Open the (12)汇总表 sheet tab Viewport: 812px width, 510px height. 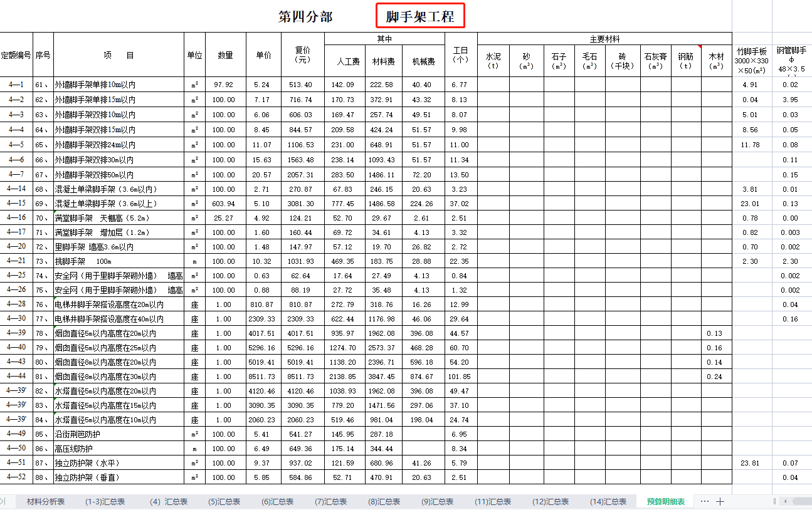point(551,502)
